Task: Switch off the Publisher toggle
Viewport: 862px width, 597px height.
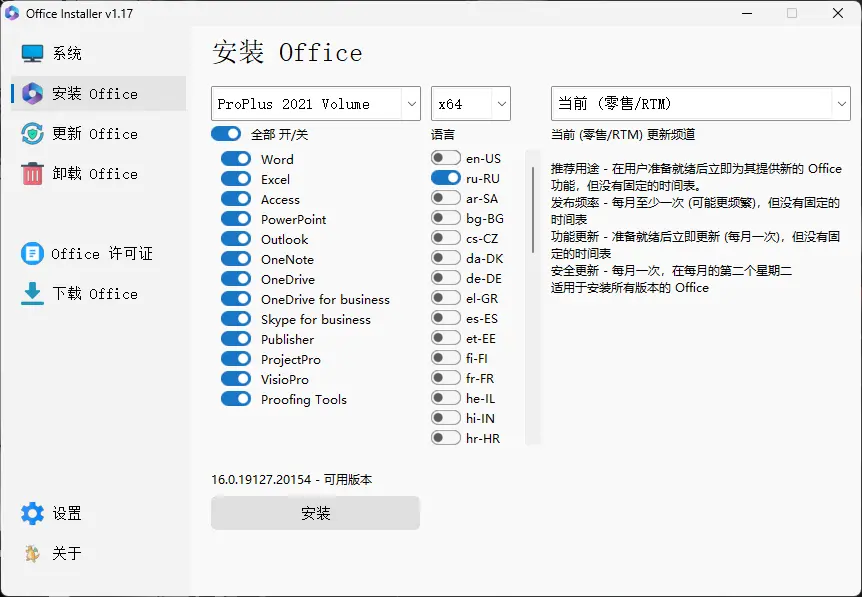Action: tap(236, 339)
